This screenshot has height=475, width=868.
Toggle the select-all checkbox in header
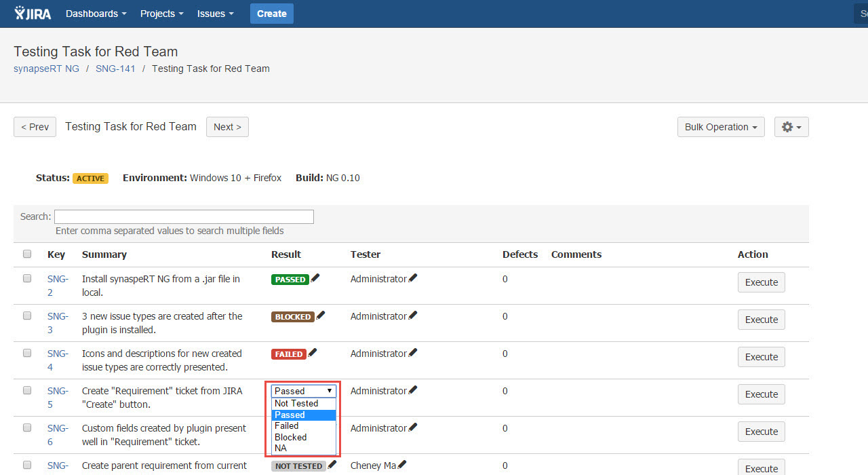pos(27,254)
